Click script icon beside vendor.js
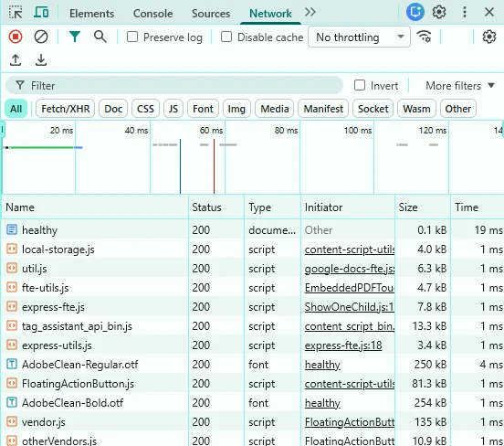The image size is (504, 446). pyautogui.click(x=12, y=421)
